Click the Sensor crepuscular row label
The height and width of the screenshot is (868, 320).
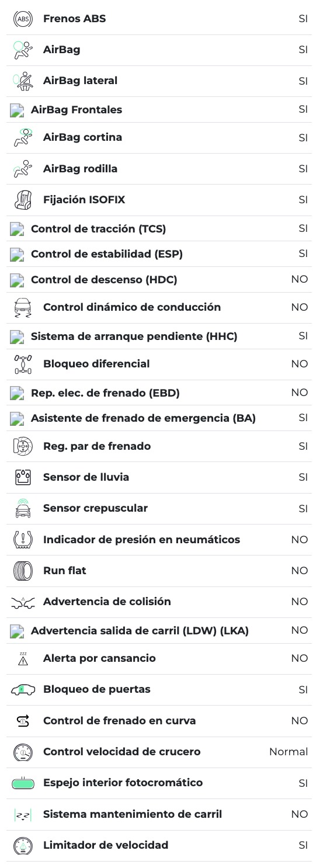coord(95,508)
